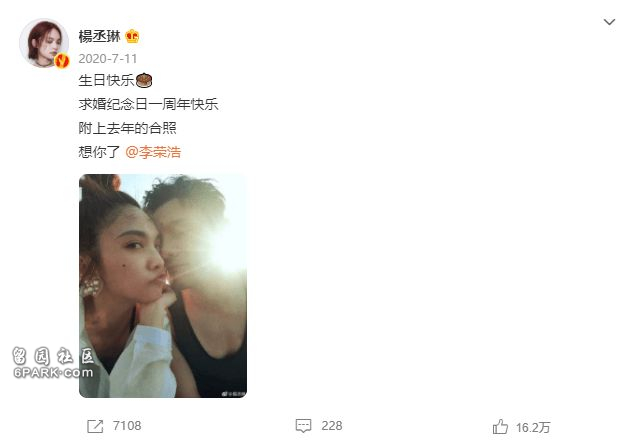Screen dimensions: 638x445
Task: Like the post with thumbs-up icon
Action: coord(500,427)
